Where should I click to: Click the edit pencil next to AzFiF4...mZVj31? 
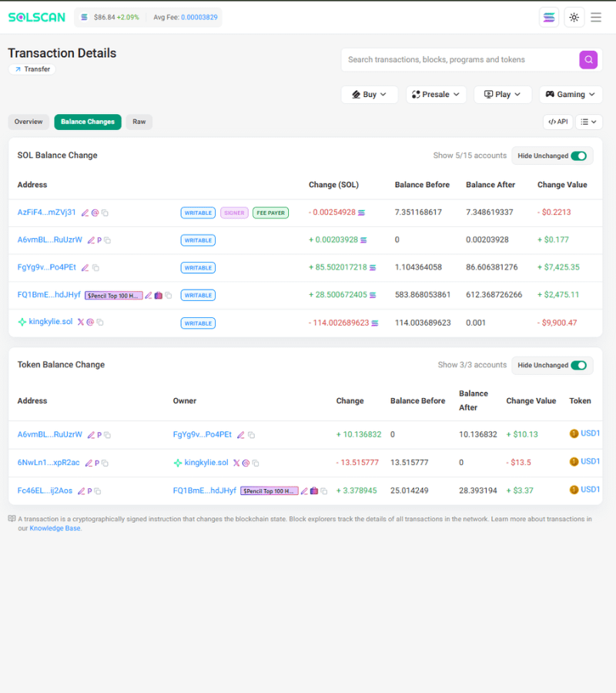click(x=85, y=213)
